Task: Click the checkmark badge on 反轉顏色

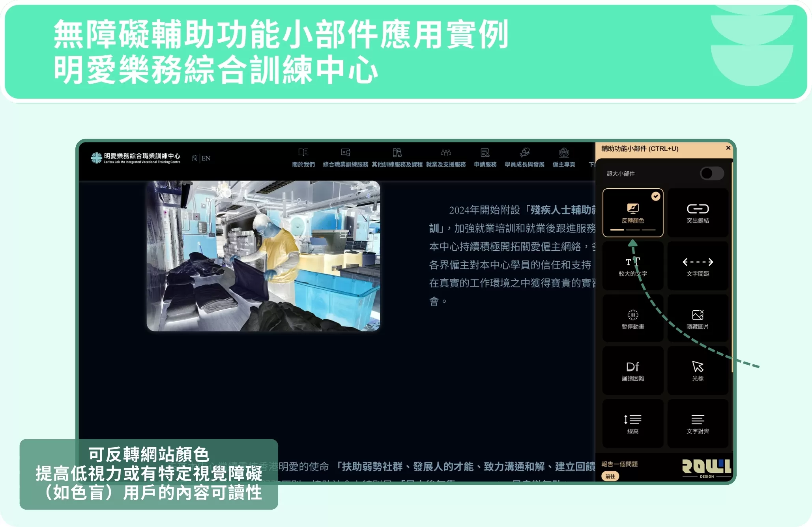Action: [x=655, y=196]
